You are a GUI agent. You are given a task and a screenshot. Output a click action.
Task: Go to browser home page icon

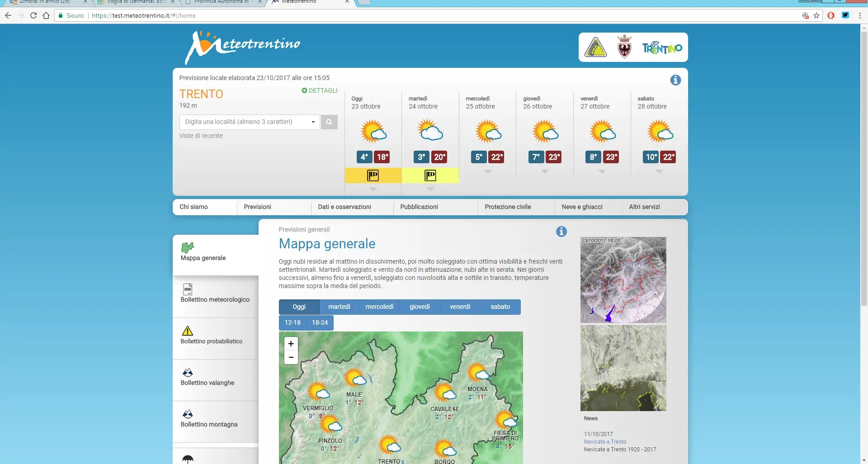[x=46, y=15]
